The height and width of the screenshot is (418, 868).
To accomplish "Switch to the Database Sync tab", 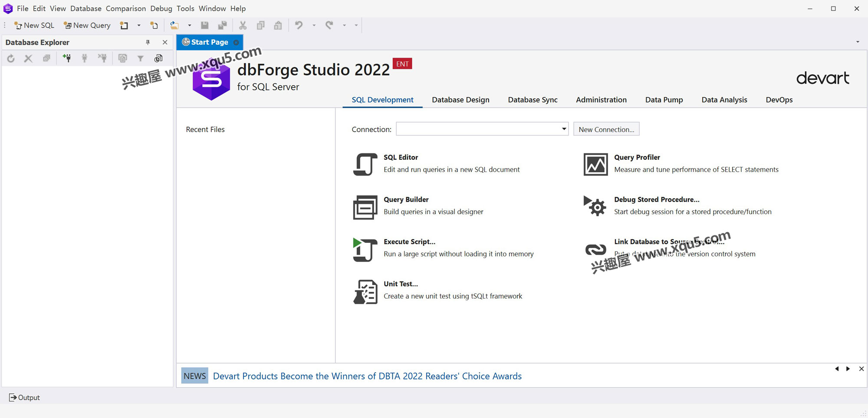I will pyautogui.click(x=533, y=100).
